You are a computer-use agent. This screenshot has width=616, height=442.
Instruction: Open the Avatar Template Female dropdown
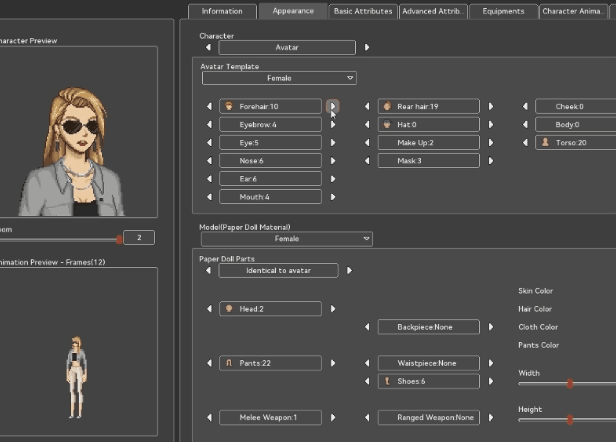pyautogui.click(x=279, y=78)
